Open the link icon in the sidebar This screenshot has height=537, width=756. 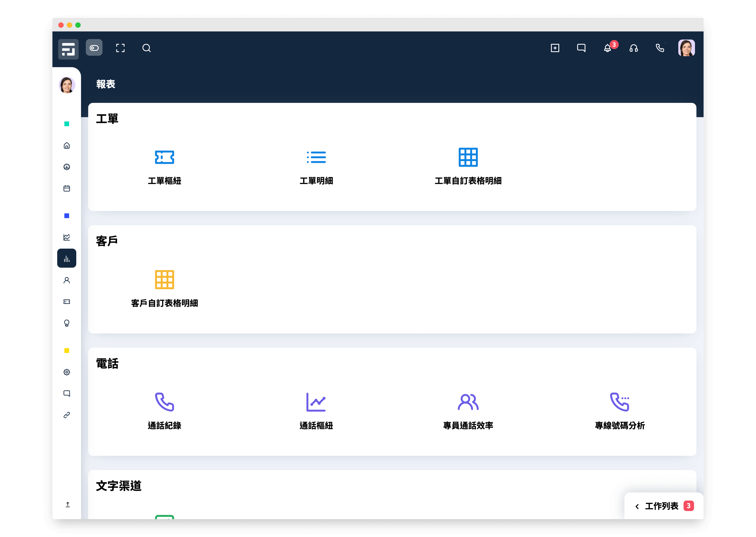coord(67,415)
